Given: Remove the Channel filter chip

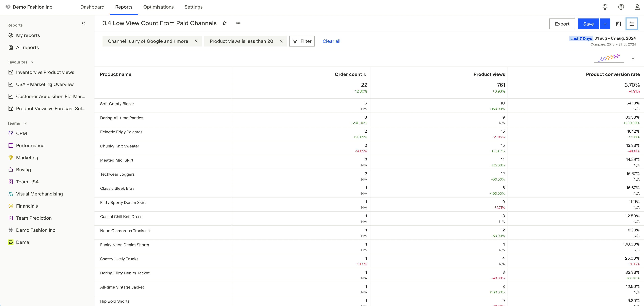Looking at the screenshot, I should (x=196, y=41).
